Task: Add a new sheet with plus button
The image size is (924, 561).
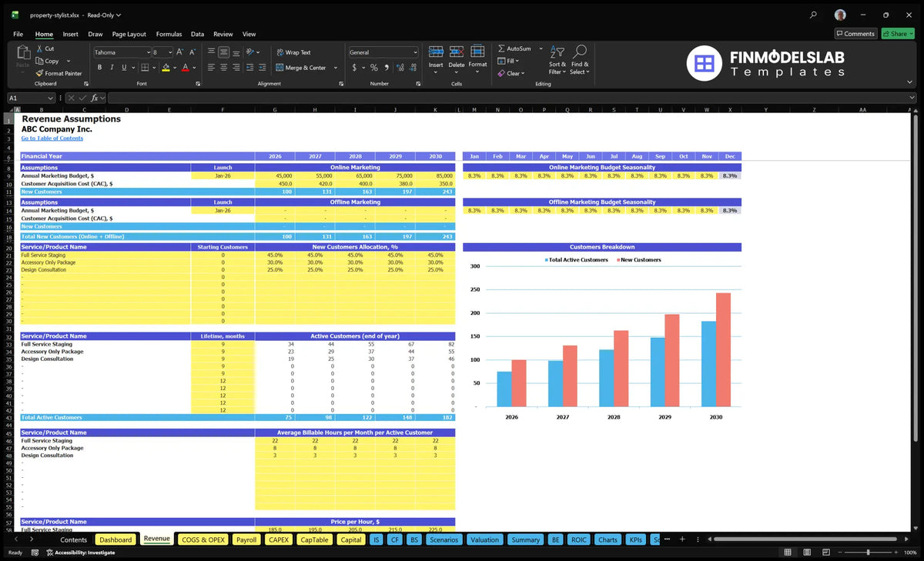Action: click(x=681, y=539)
